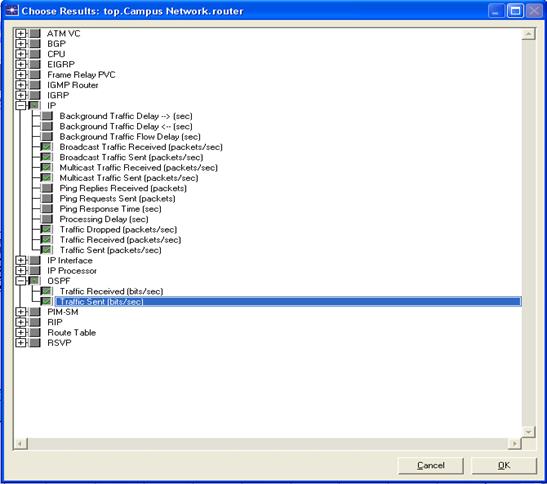
Task: Click the BGP category status icon
Action: click(x=35, y=44)
